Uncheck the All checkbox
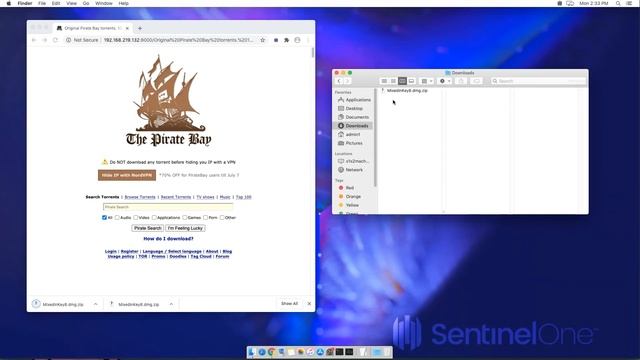640x360 pixels. pos(104,218)
